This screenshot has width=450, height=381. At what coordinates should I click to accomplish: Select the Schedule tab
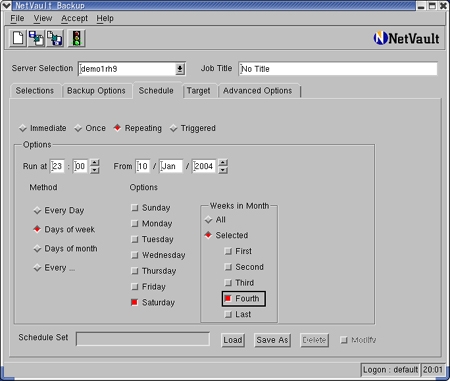(x=156, y=90)
